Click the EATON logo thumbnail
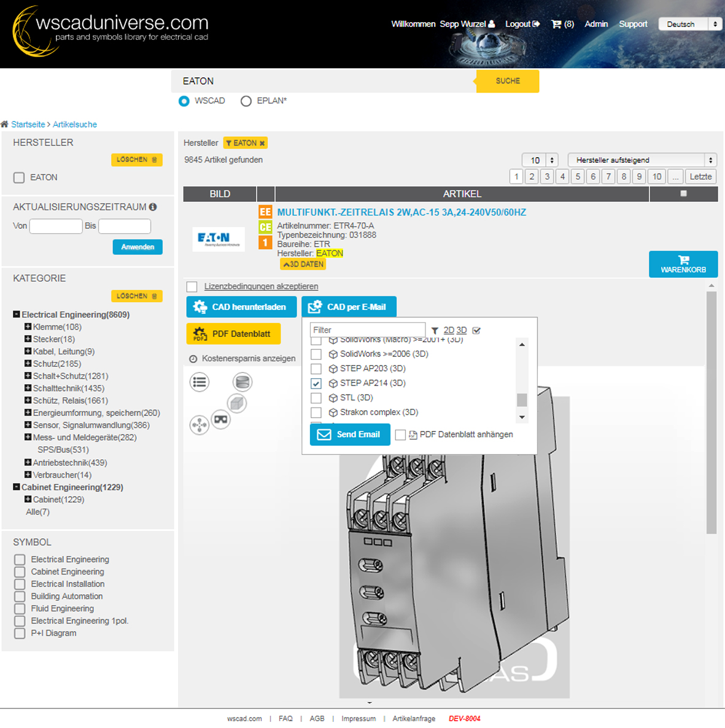This screenshot has width=725, height=728. point(219,239)
